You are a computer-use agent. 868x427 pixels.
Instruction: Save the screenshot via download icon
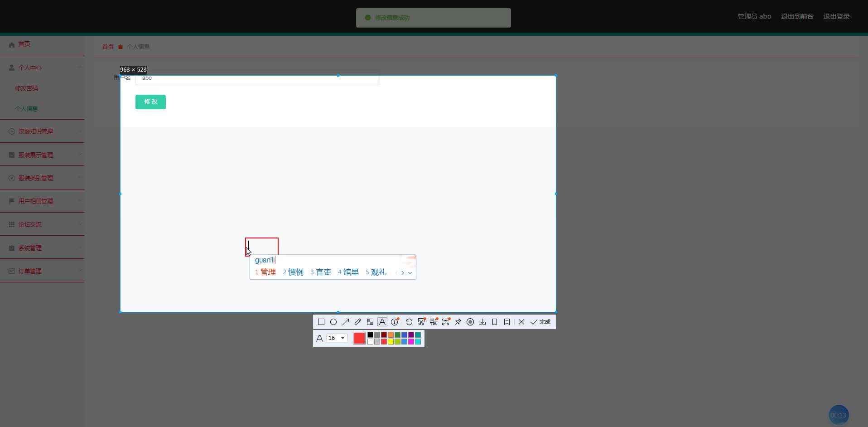click(x=482, y=322)
